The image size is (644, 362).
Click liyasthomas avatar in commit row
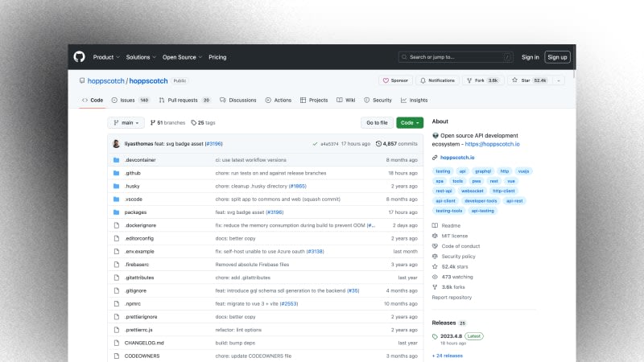point(116,144)
